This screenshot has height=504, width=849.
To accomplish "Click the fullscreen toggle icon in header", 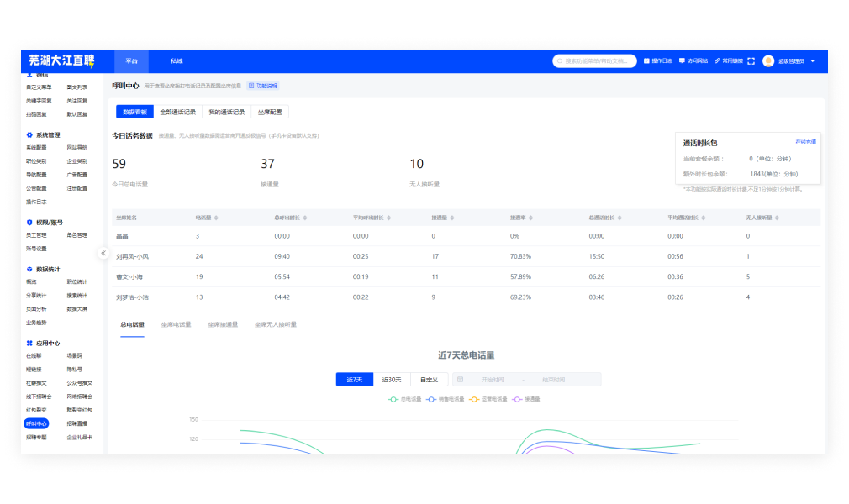I will (751, 61).
